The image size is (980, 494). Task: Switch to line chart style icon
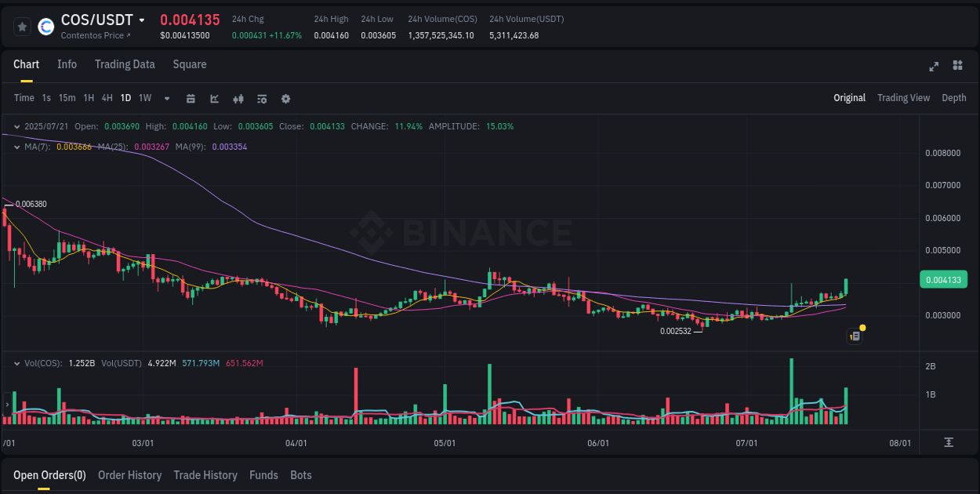[x=213, y=99]
